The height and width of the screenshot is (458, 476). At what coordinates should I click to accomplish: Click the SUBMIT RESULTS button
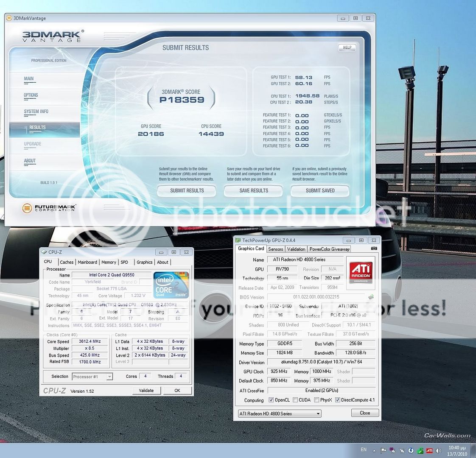click(x=187, y=191)
